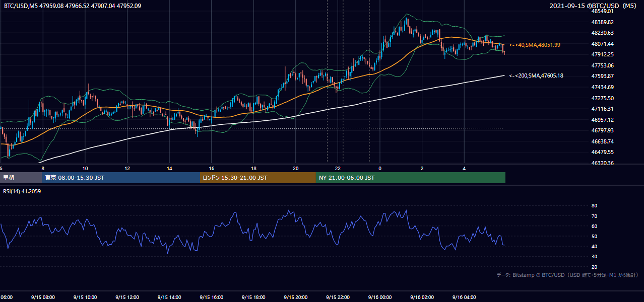Select the 2021-09-15 のBTC/USD (M5) chart title

[x=594, y=6]
